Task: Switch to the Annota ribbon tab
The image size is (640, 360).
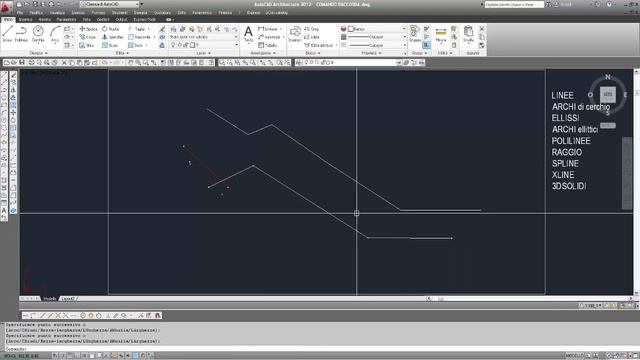Action: [44, 19]
